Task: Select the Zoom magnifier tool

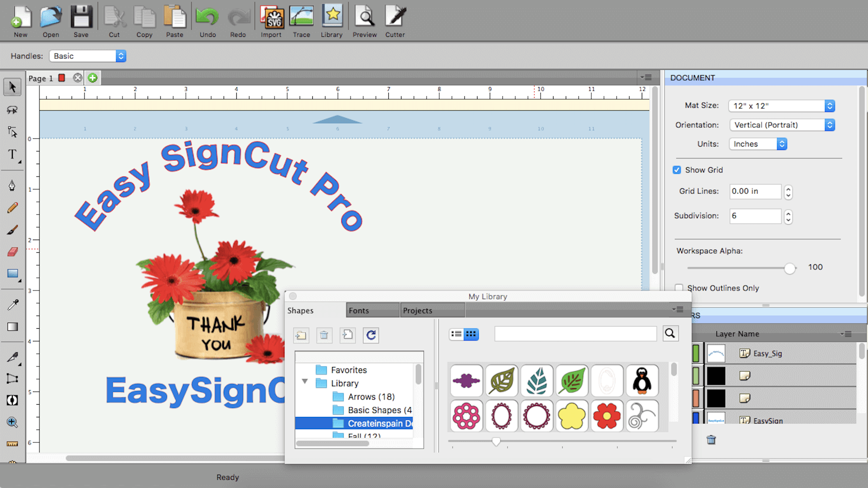Action: [x=12, y=422]
